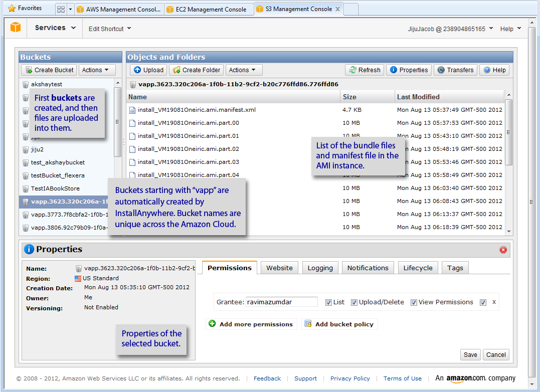Open the Buckets Actions dropdown

pyautogui.click(x=96, y=70)
